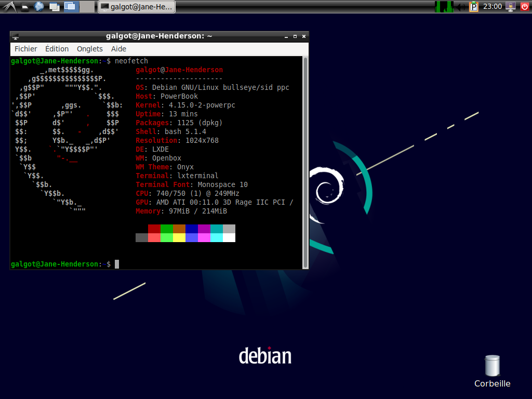The width and height of the screenshot is (532, 399).
Task: Click the red 'galgot@Jane-Henderson' neofetch header
Action: [179, 70]
